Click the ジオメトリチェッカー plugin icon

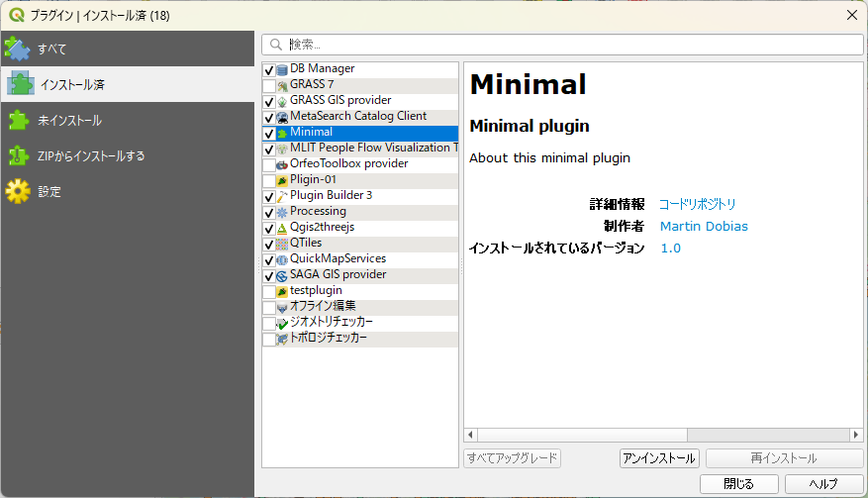282,324
